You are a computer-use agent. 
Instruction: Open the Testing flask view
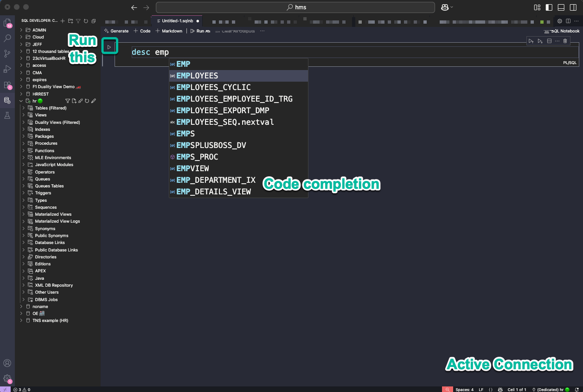pyautogui.click(x=7, y=116)
